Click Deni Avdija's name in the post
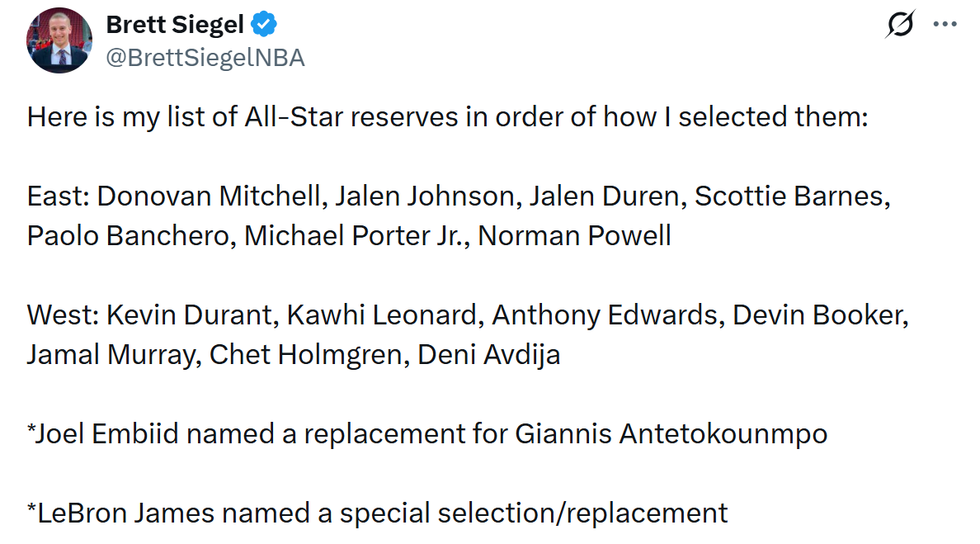The image size is (980, 544). point(489,355)
